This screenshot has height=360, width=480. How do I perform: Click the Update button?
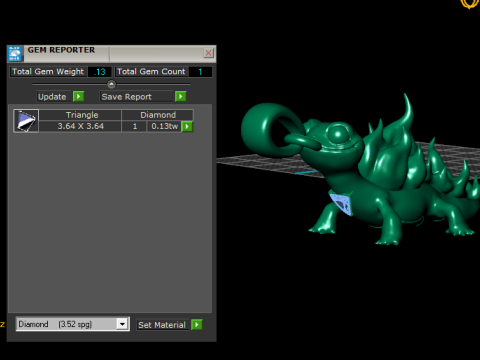point(54,97)
